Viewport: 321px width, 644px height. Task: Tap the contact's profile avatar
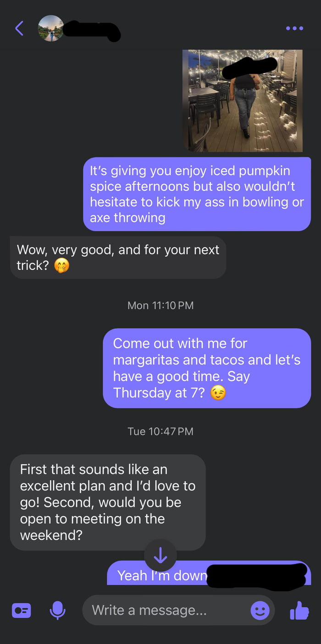50,28
